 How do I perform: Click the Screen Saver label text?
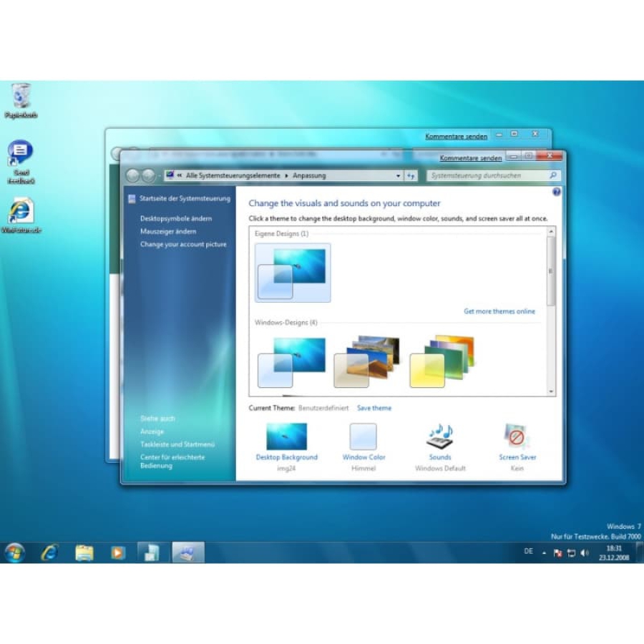click(517, 457)
